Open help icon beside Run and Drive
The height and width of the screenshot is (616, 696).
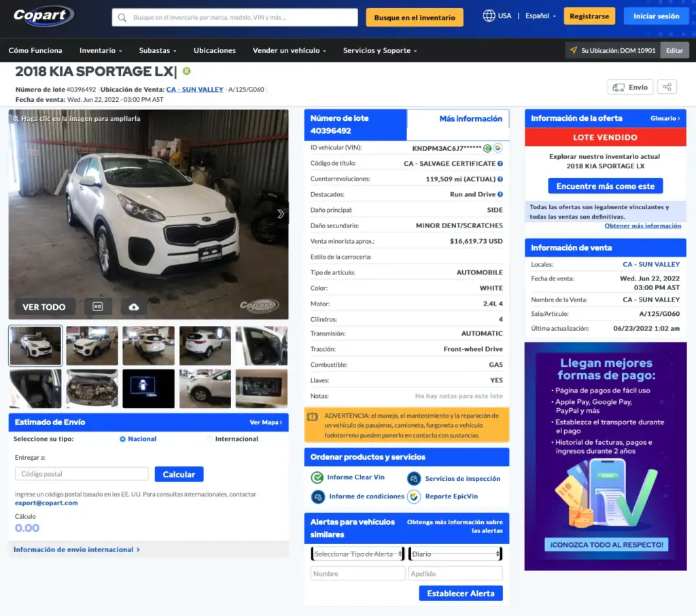pos(500,194)
